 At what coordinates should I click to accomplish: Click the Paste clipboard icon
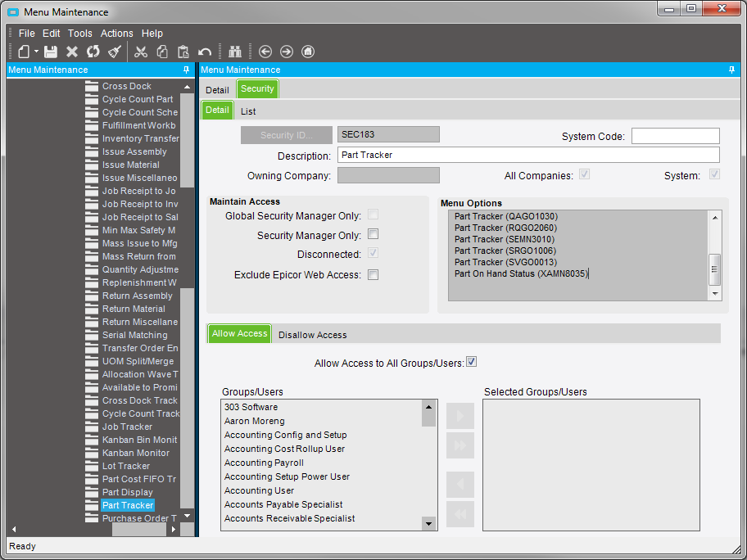pos(183,52)
